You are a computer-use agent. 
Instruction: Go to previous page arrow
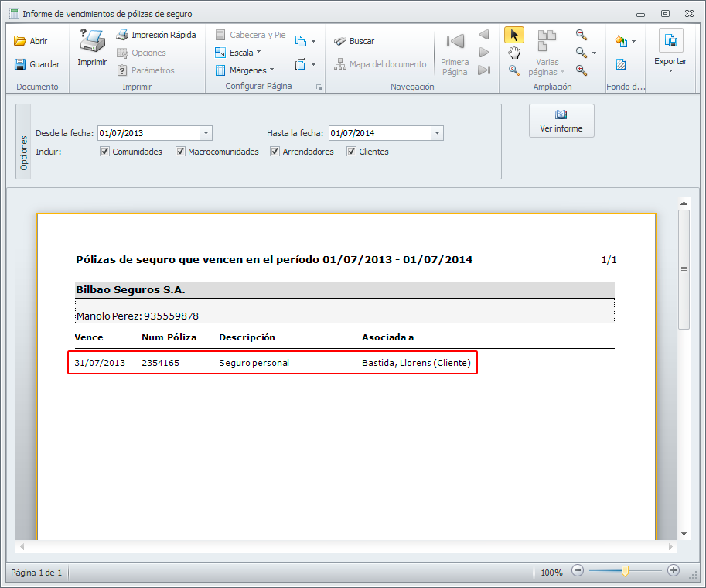click(x=484, y=35)
